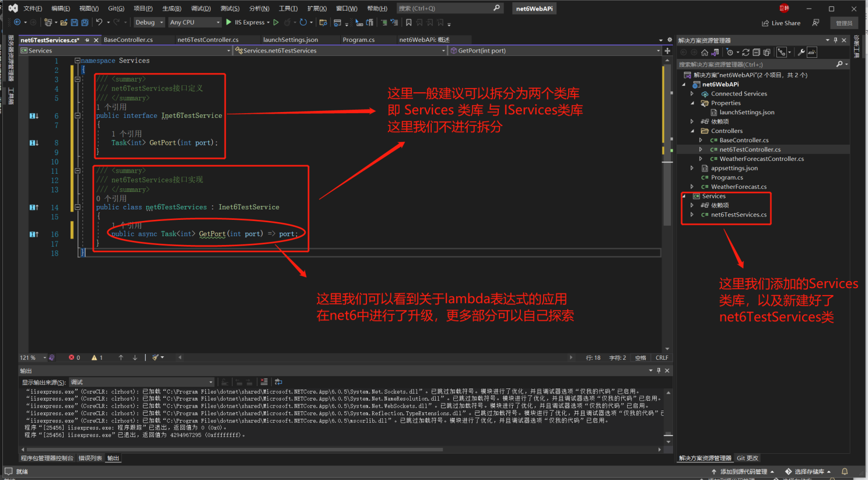The width and height of the screenshot is (868, 480).
Task: Select net6TestController.cs in Solution Explorer
Action: (x=750, y=149)
